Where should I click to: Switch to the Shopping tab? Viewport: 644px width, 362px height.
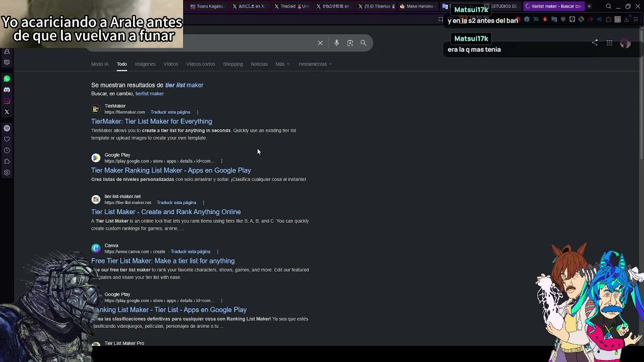[x=233, y=64]
